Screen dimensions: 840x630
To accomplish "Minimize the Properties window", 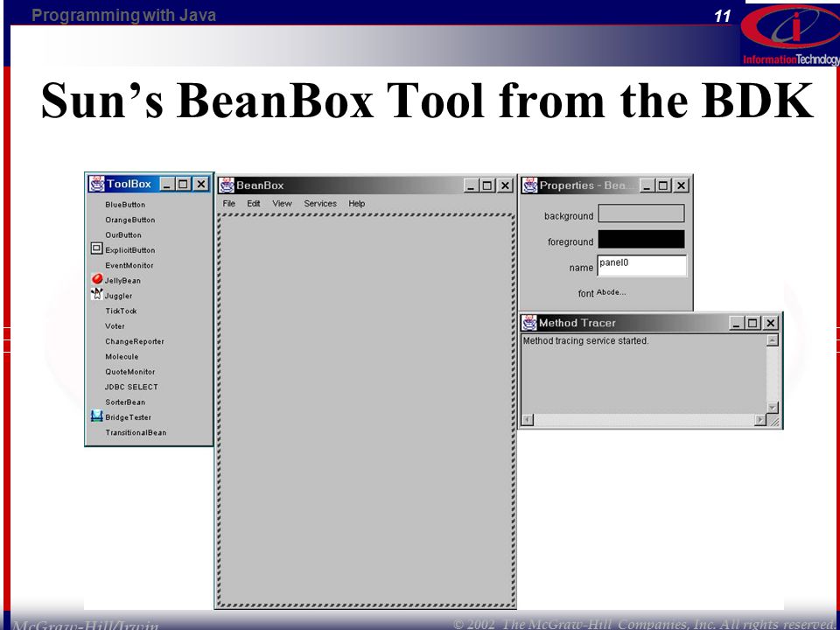I will (x=647, y=185).
